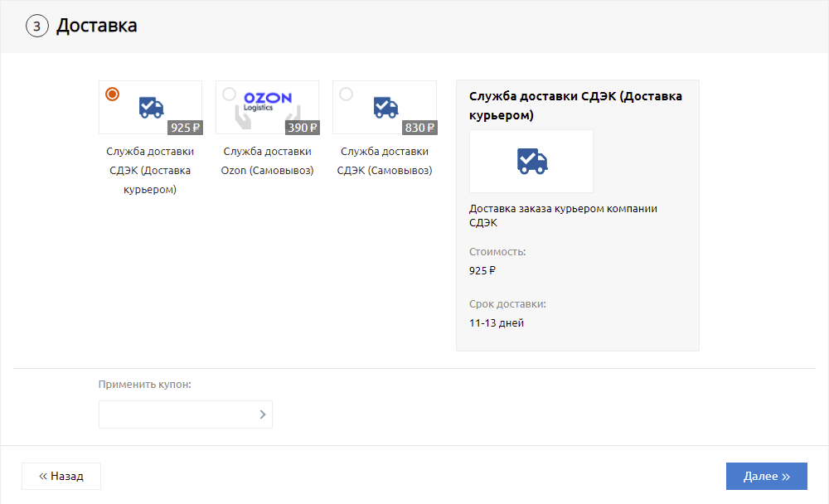The height and width of the screenshot is (504, 829).
Task: Click the details panel title for CDEK courier
Action: tap(576, 105)
